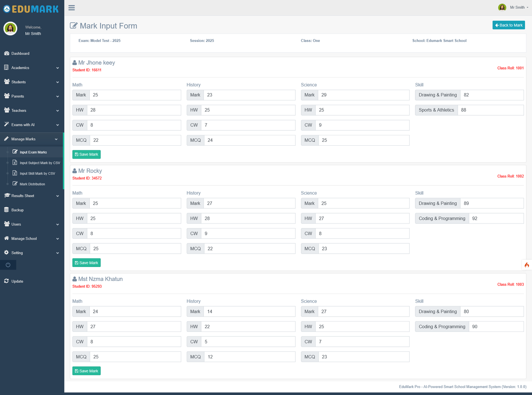Click the power logout icon in sidebar
532x395 pixels.
[8, 265]
